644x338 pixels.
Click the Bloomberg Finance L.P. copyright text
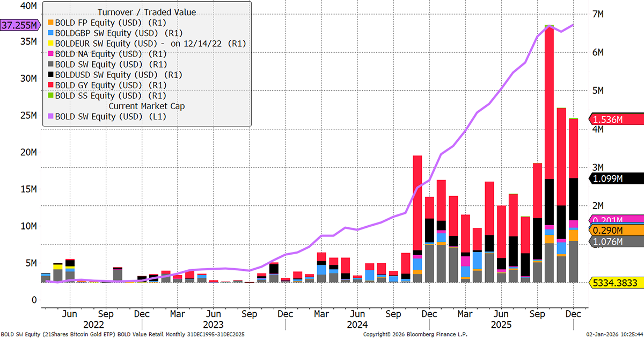pos(415,334)
